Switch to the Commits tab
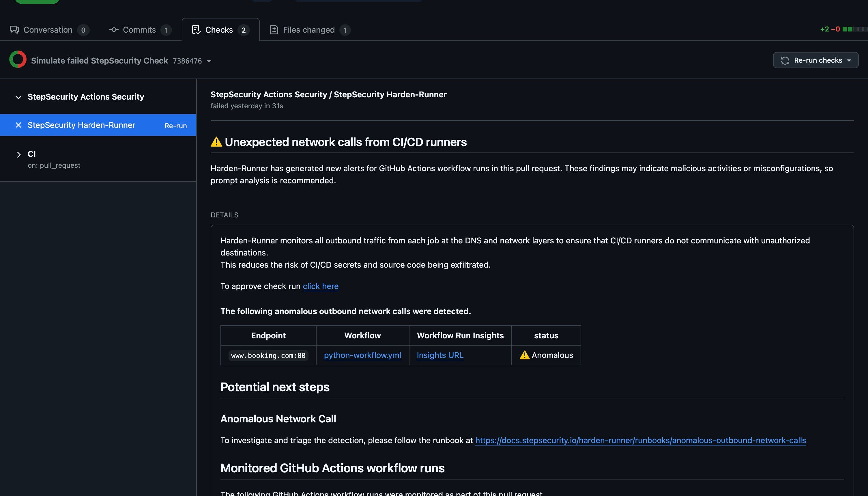 (x=140, y=30)
